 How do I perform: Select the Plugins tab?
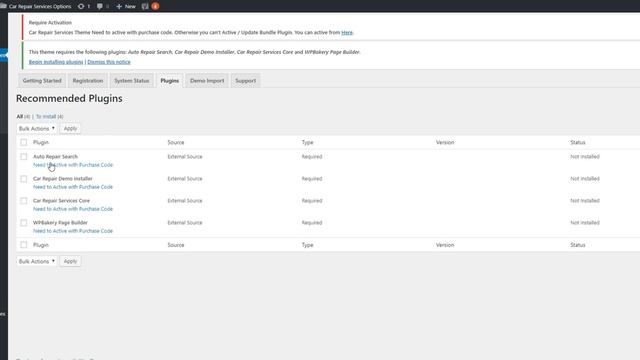pyautogui.click(x=169, y=81)
